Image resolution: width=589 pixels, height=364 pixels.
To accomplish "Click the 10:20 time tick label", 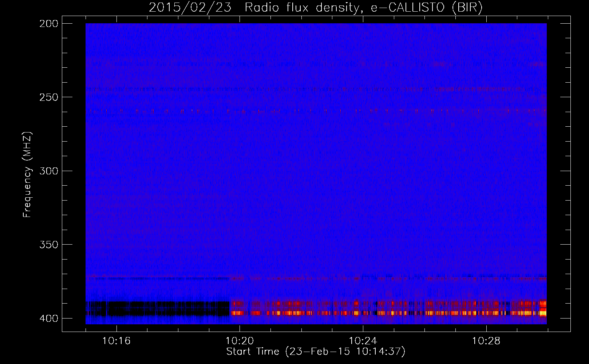I will [x=240, y=341].
